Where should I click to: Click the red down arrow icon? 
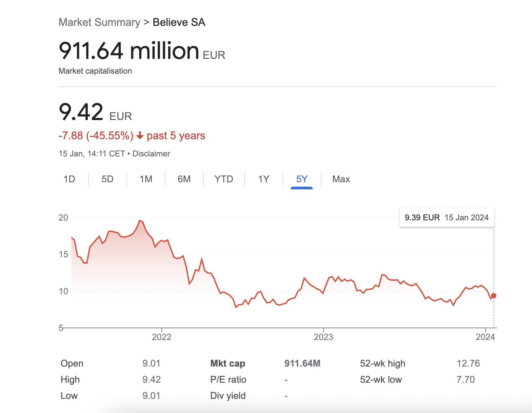140,136
